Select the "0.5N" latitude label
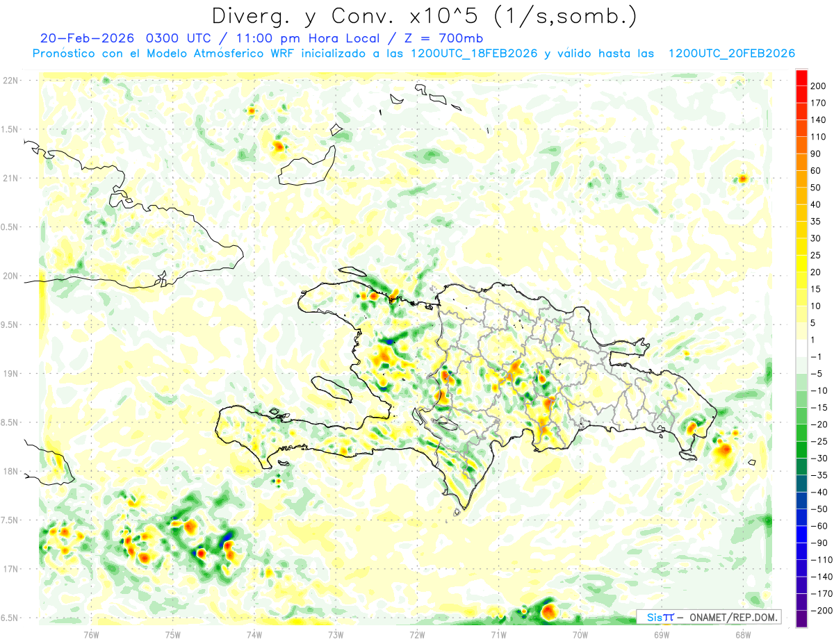This screenshot has height=644, width=834. [10, 227]
